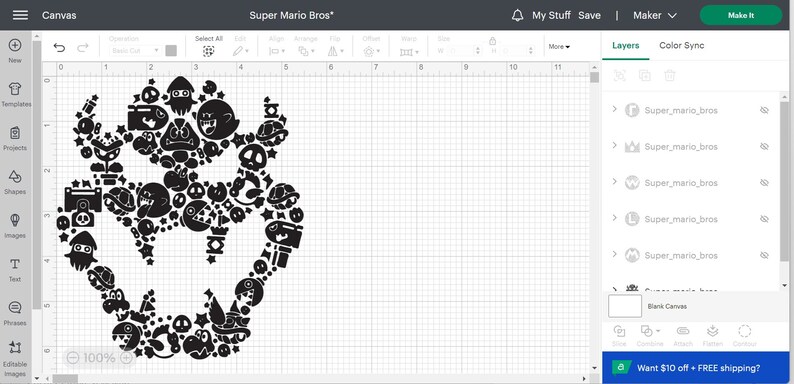
Task: Open the Align dropdown
Action: click(x=276, y=51)
